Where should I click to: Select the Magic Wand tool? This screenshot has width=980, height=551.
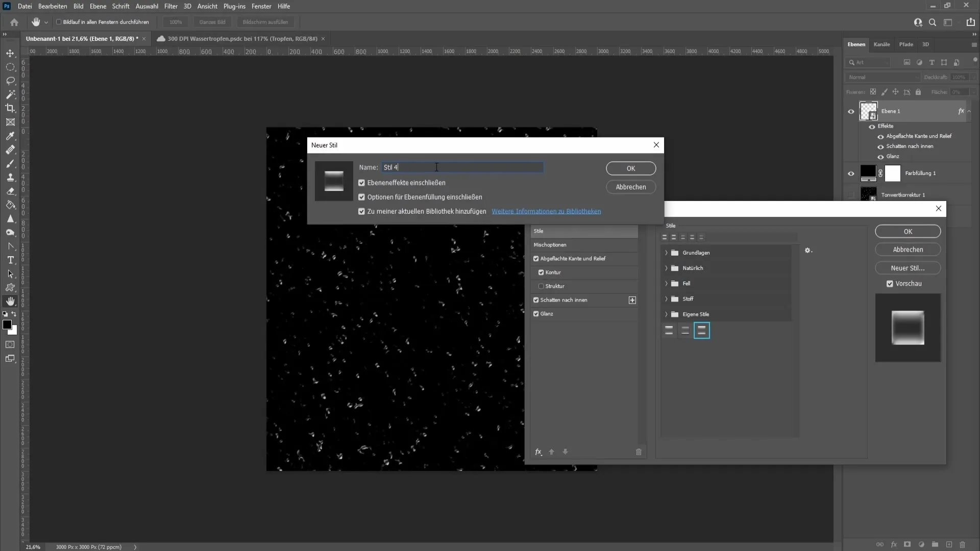click(x=10, y=94)
